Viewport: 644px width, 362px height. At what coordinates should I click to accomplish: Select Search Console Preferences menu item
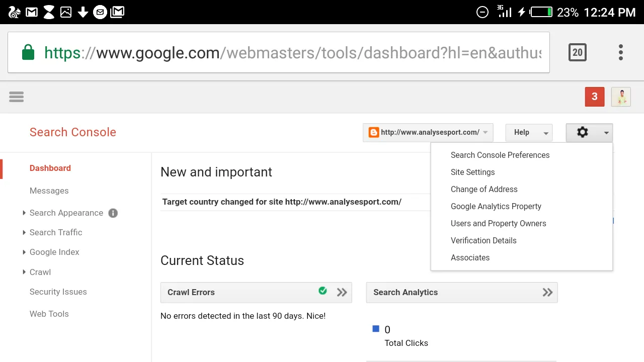pyautogui.click(x=500, y=155)
